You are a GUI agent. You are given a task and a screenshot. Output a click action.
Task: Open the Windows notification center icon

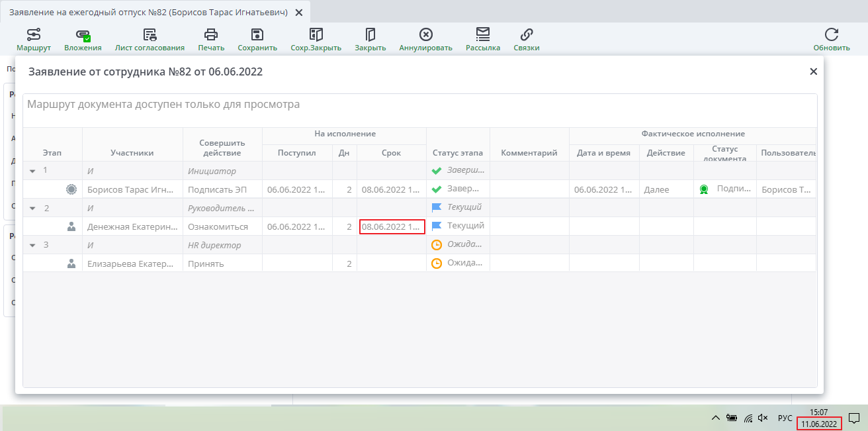coord(854,418)
